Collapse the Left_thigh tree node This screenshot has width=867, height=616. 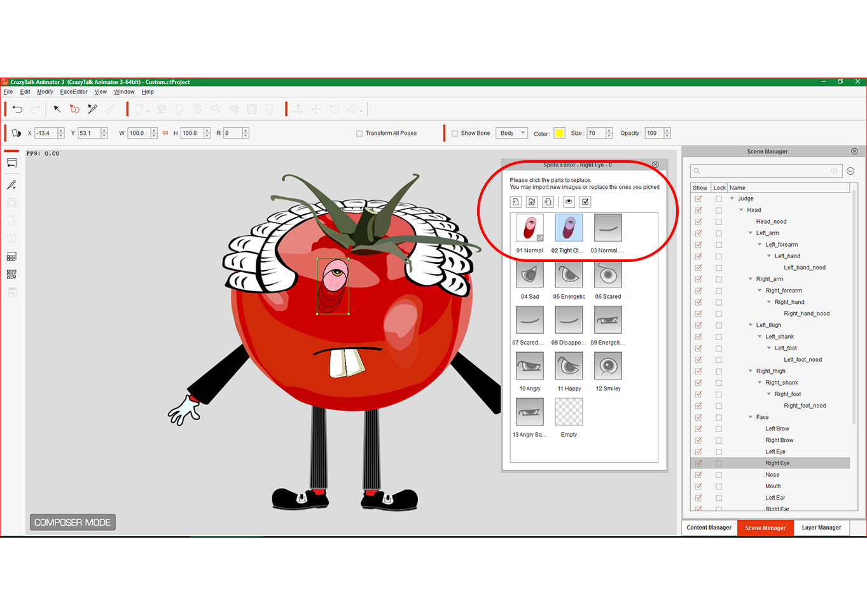point(751,325)
